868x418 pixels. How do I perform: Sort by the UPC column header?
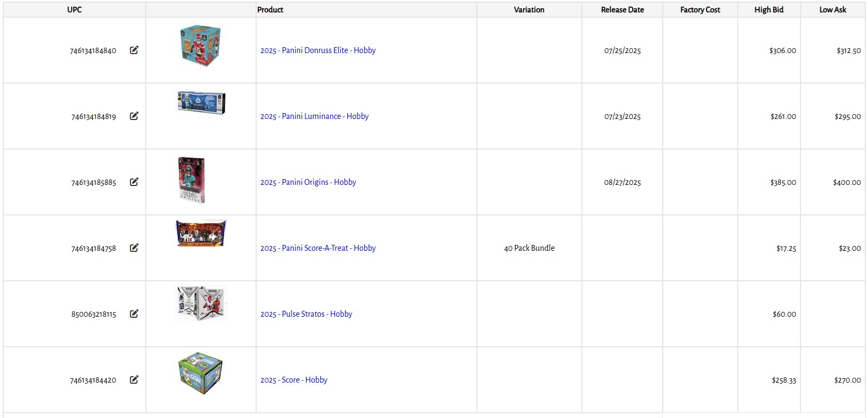pyautogui.click(x=74, y=10)
